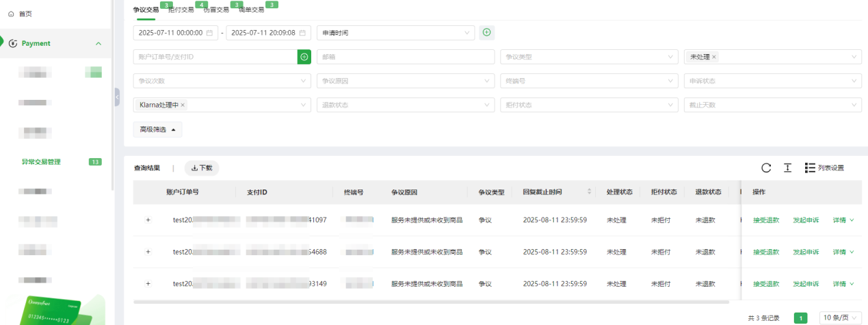Screen dimensions: 868x325
Task: Collapse the Payment menu chevron
Action: tap(98, 43)
